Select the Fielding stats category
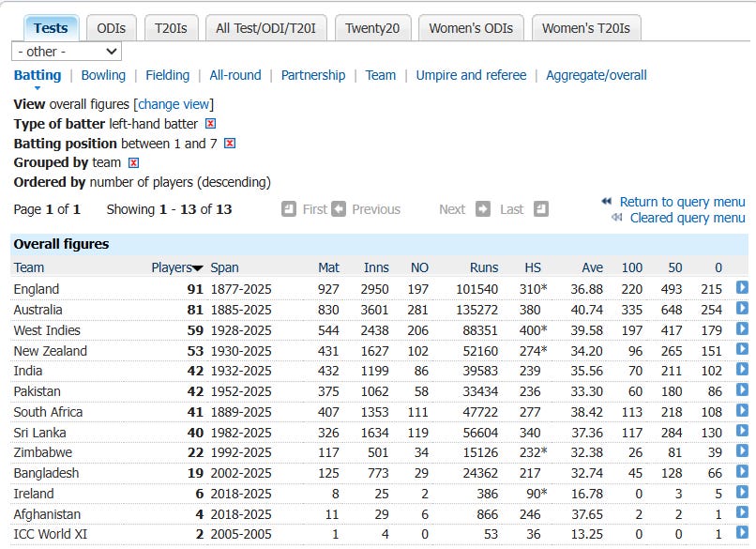The height and width of the screenshot is (549, 756). (168, 75)
